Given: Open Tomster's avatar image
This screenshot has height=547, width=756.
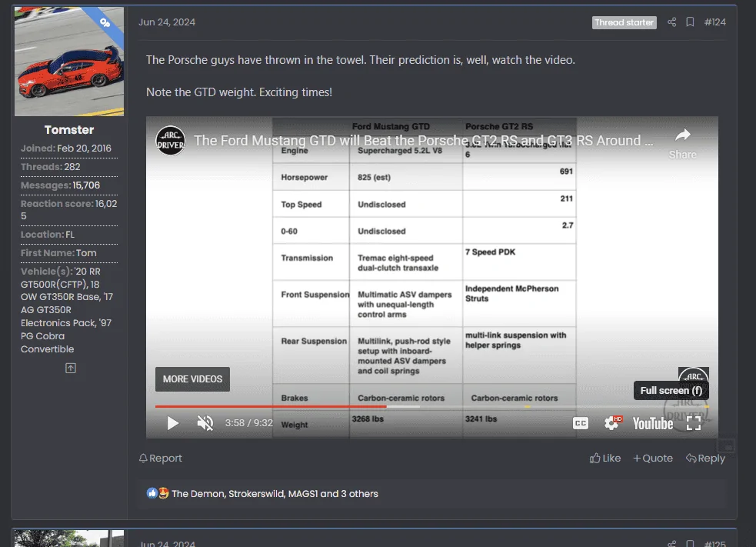Looking at the screenshot, I should 69,62.
